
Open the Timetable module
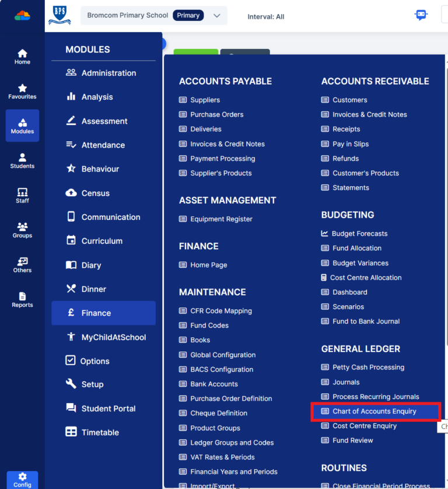(x=100, y=432)
